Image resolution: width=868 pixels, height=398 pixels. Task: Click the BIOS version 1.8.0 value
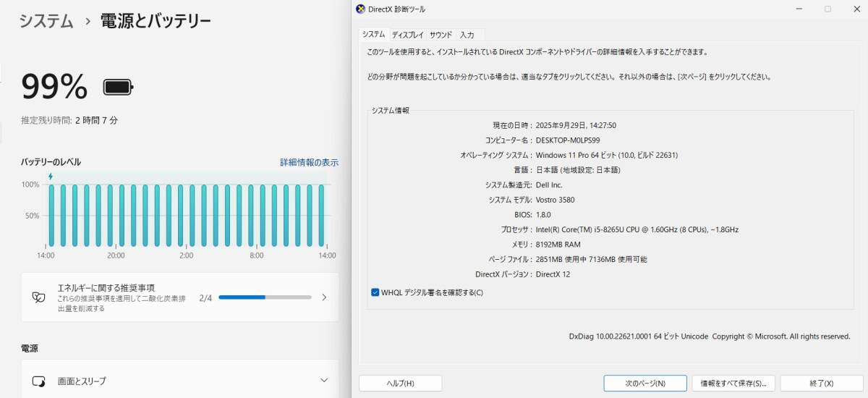click(543, 215)
